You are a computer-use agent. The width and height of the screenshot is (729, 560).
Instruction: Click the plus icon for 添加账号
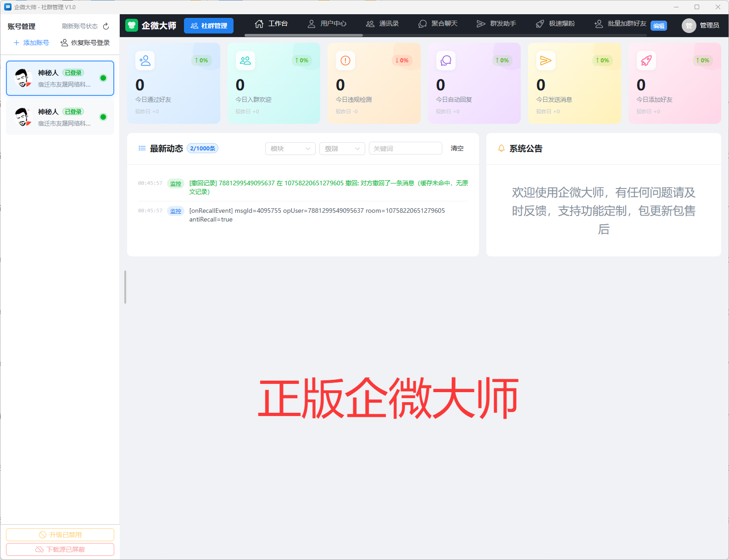(x=17, y=43)
